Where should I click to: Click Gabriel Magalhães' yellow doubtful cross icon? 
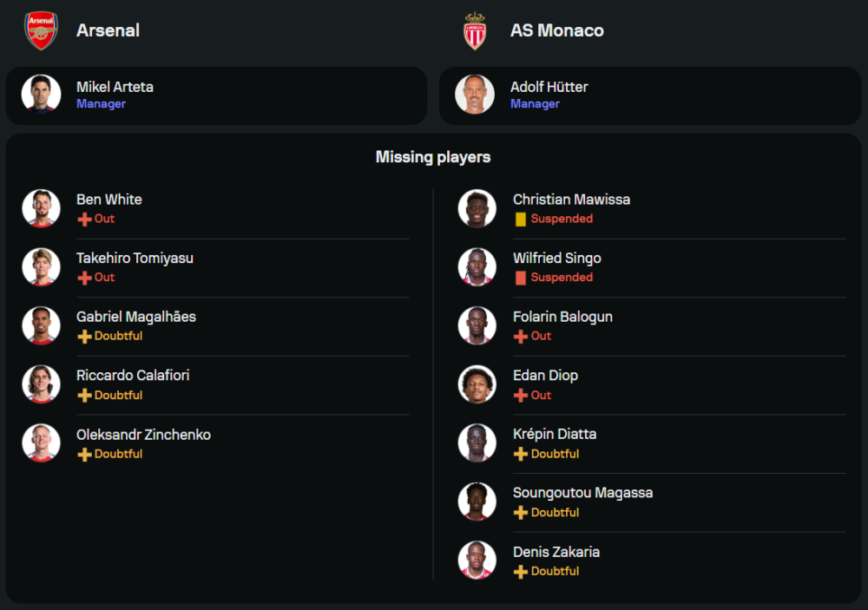pyautogui.click(x=84, y=337)
